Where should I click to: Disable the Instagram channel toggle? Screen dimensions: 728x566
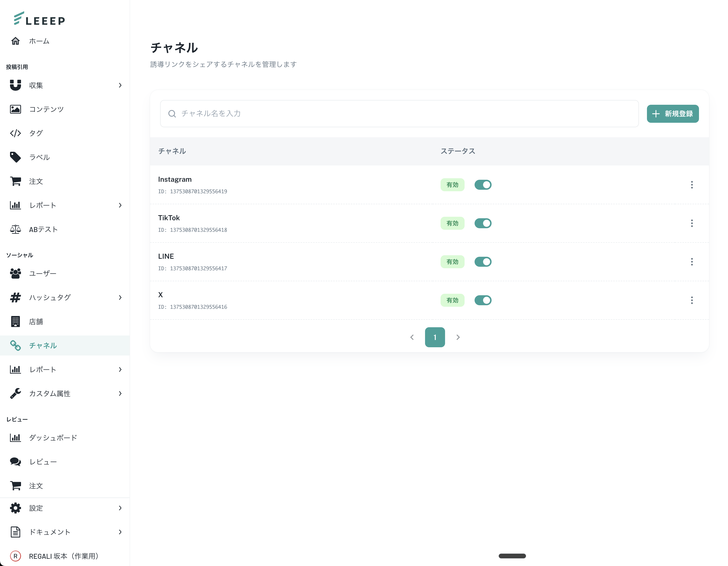[483, 185]
